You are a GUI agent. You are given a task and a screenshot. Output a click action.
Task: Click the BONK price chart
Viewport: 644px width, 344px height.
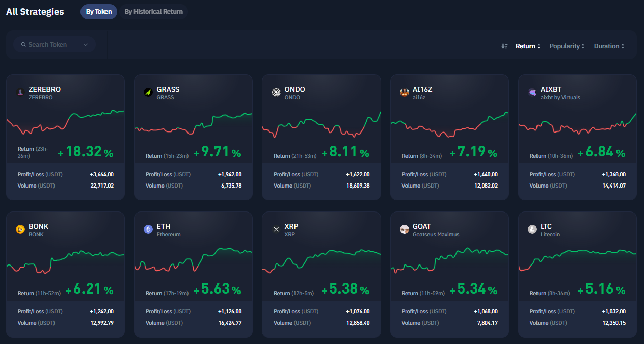click(x=65, y=261)
